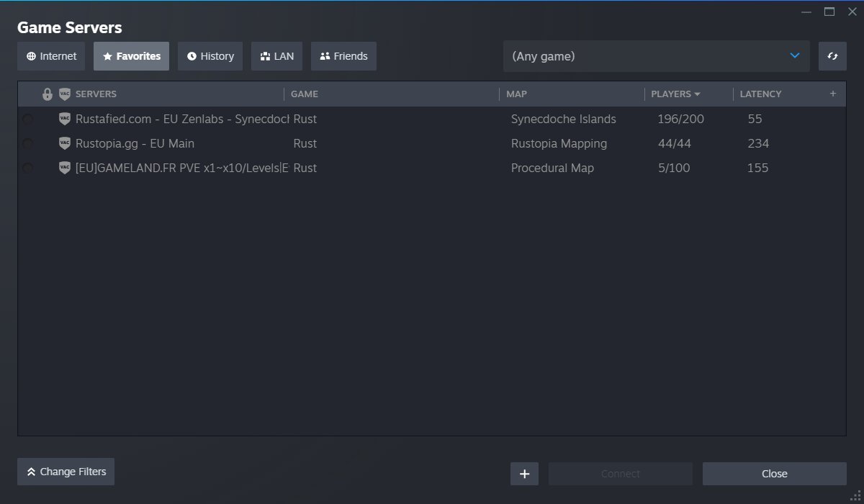Open the LAN tab
This screenshot has width=864, height=504.
pyautogui.click(x=276, y=56)
